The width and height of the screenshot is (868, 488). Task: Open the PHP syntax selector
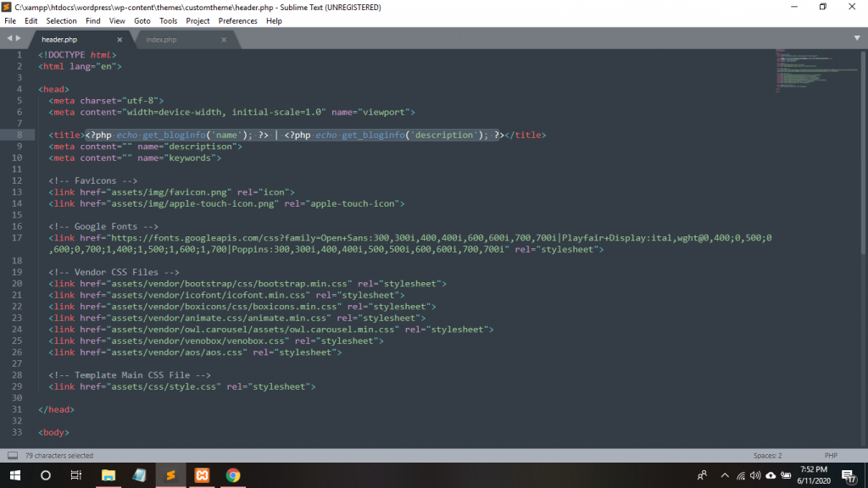(x=830, y=455)
